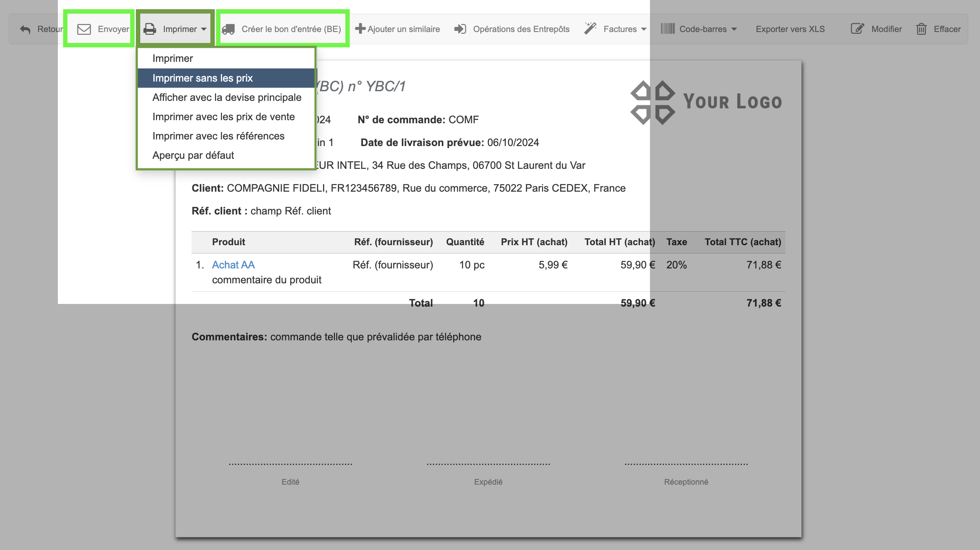The image size is (980, 550).
Task: Select Aperçu par défaut menu entry
Action: point(193,155)
